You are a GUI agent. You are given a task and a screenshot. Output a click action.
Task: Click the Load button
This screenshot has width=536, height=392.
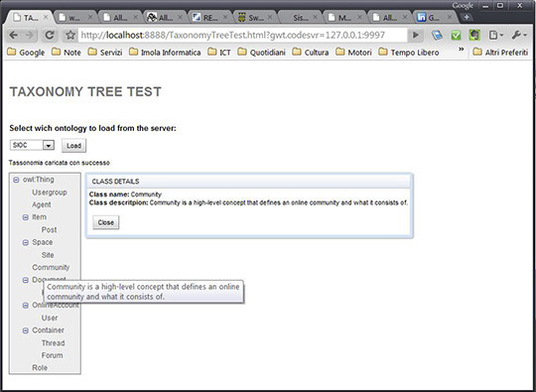coord(73,146)
